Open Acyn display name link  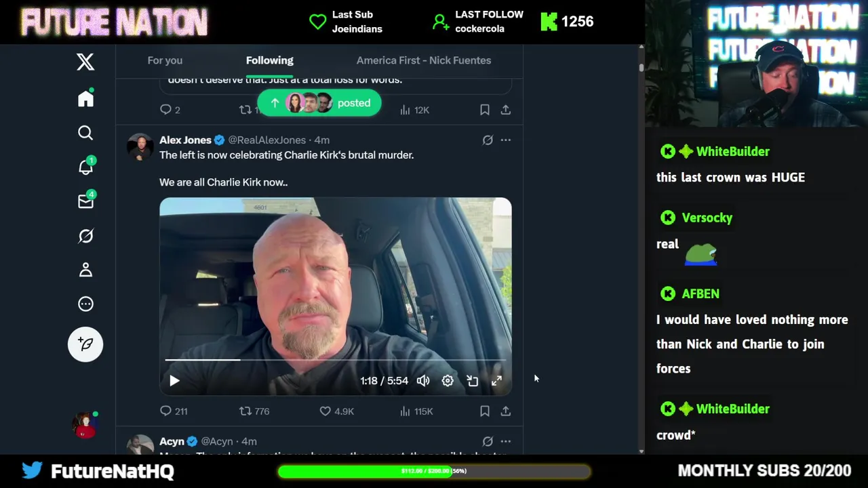[172, 441]
